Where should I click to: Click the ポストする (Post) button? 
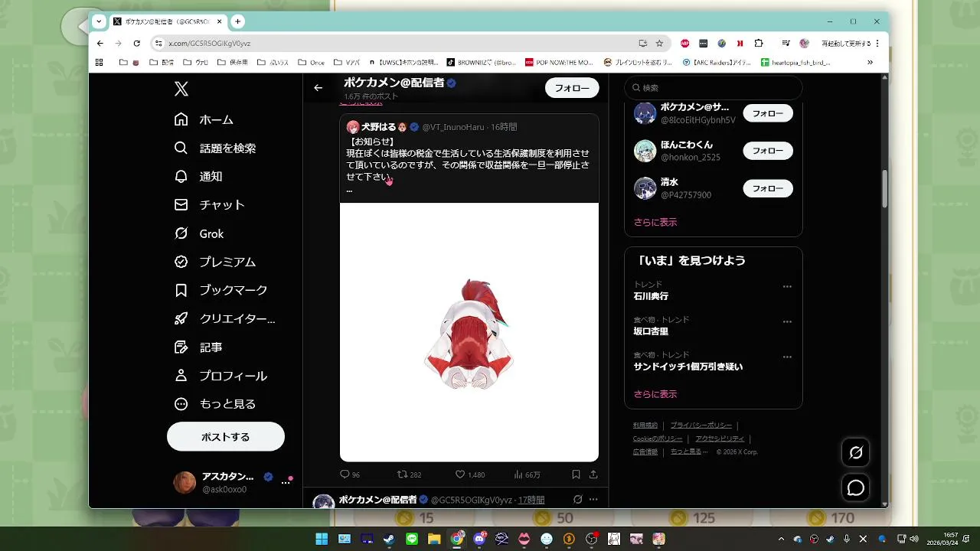point(226,437)
